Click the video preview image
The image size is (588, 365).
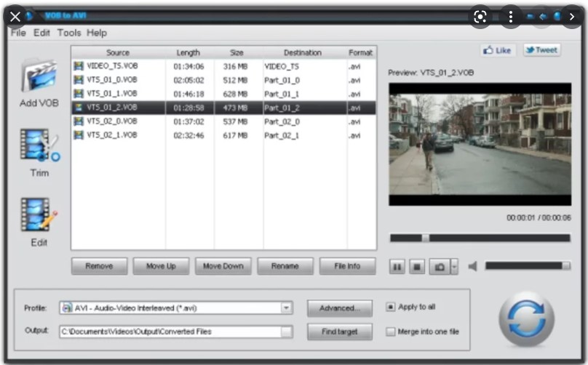click(480, 144)
